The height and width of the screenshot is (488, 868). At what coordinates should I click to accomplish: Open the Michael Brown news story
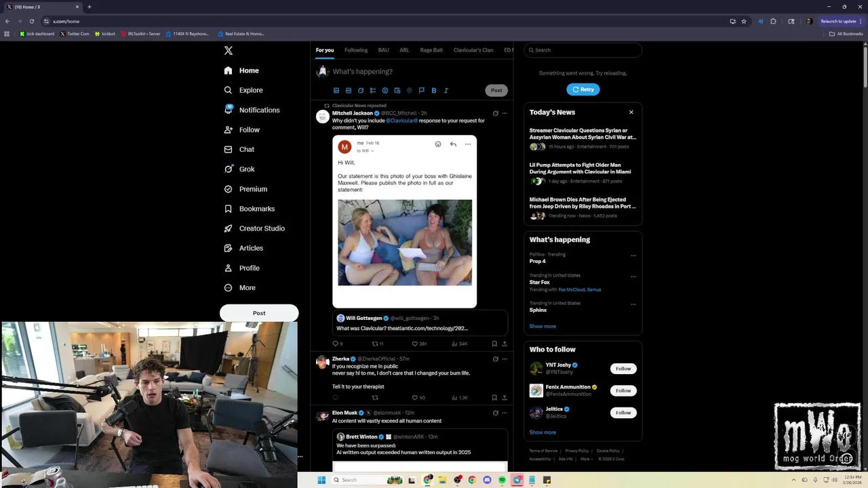[x=583, y=207]
